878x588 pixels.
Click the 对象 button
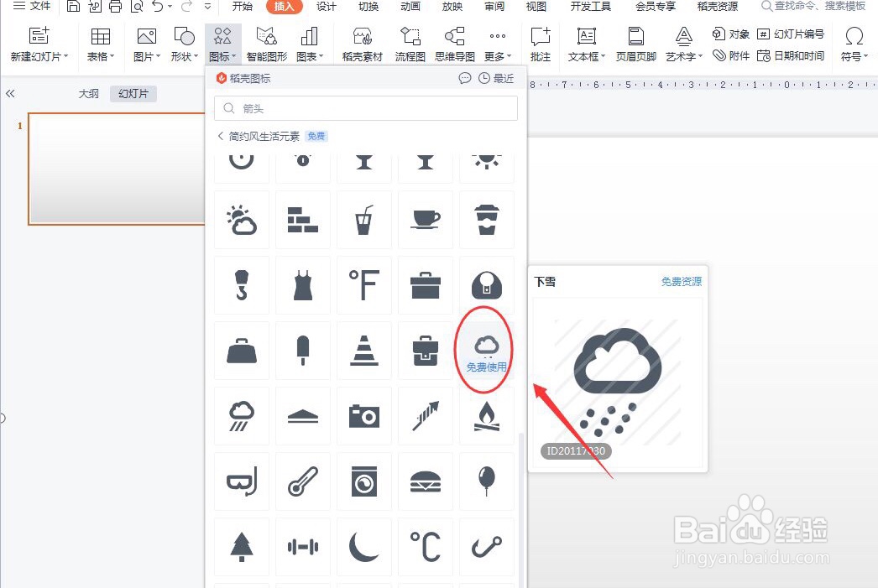(x=731, y=34)
